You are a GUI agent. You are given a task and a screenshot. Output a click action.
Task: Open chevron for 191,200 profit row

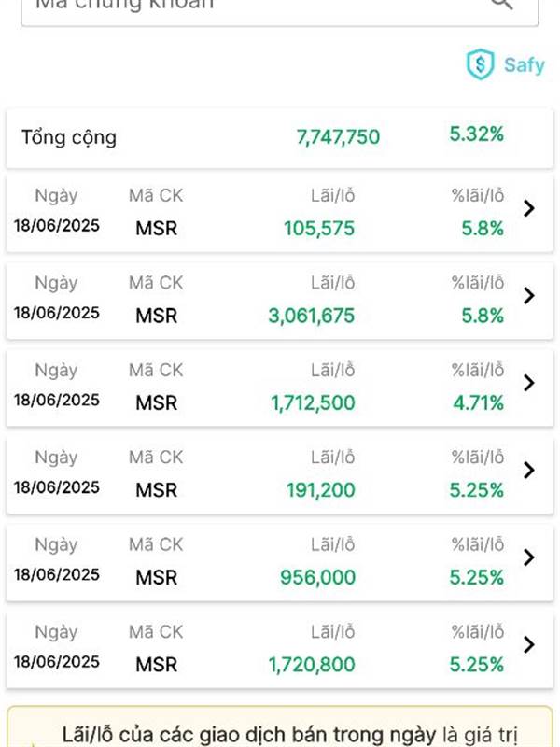[x=528, y=470]
